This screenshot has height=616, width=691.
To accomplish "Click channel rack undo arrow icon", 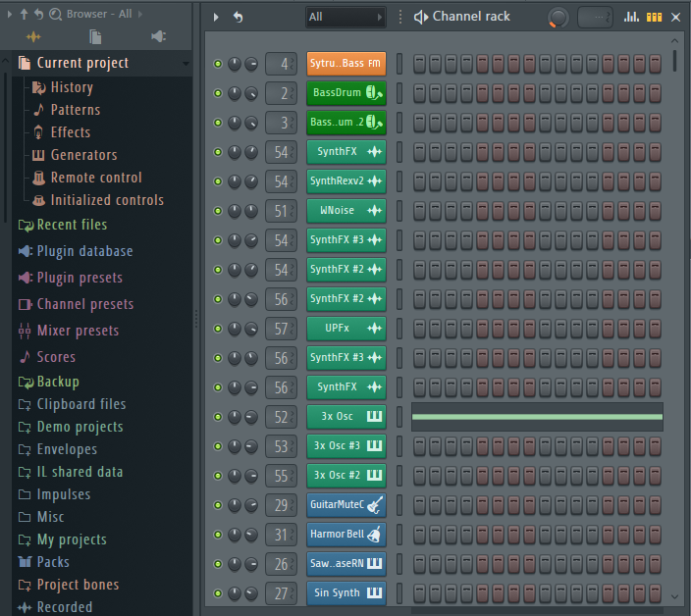I will (x=238, y=18).
